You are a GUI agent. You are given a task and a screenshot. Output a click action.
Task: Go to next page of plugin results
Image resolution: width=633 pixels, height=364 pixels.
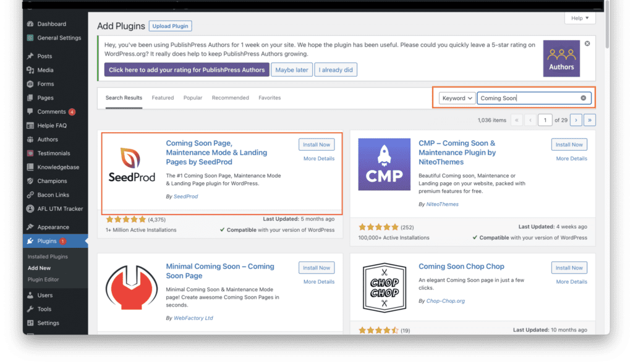[x=576, y=120]
